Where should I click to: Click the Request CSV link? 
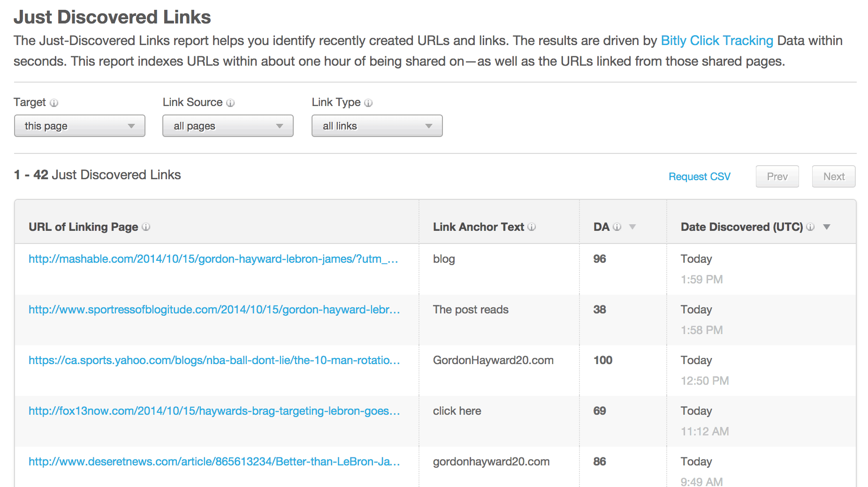click(700, 176)
